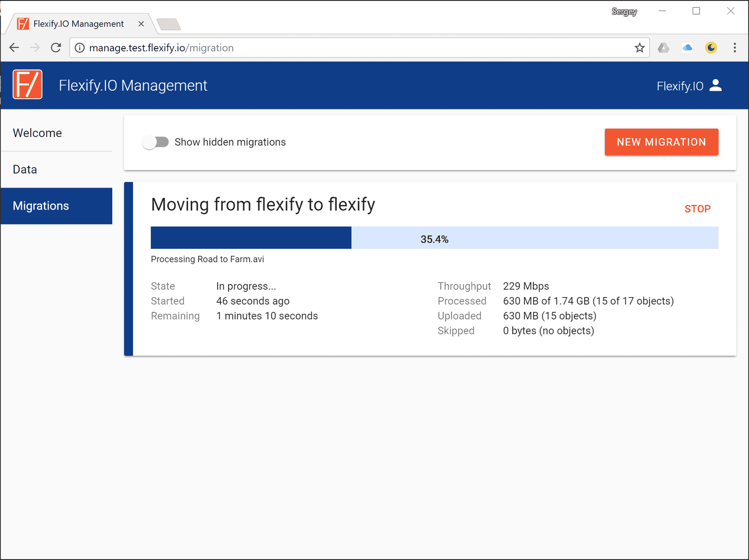749x560 pixels.
Task: Switch to the Data section
Action: pos(24,169)
